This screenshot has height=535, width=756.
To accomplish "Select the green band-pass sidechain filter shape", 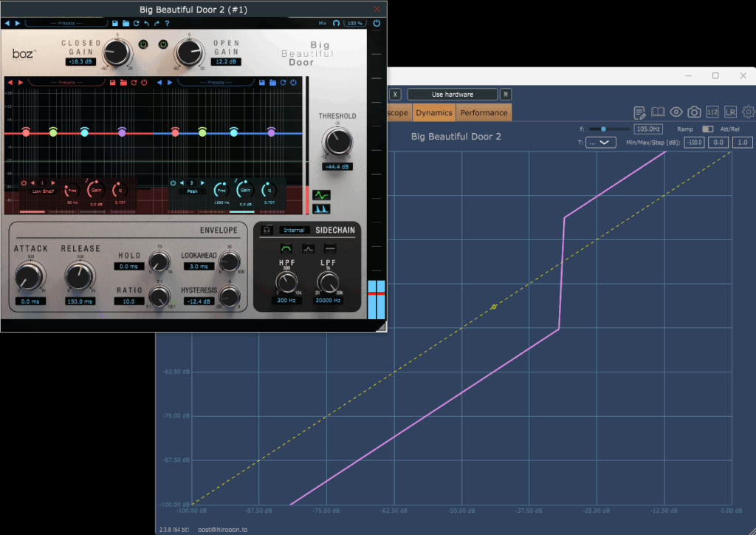I will (x=286, y=249).
